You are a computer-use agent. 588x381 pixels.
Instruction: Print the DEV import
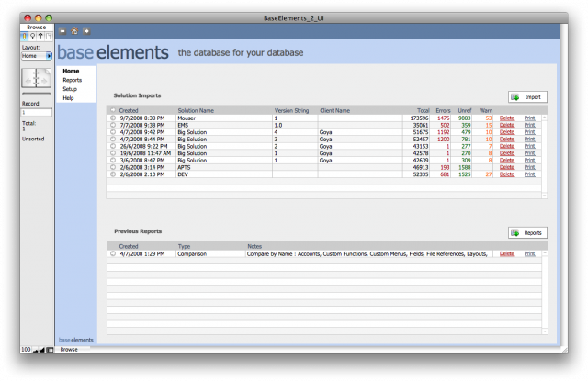coord(529,174)
